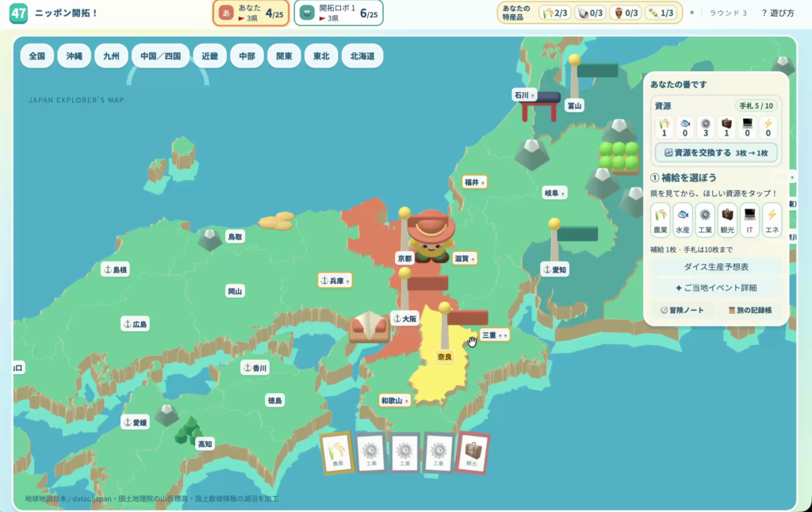Image resolution: width=812 pixels, height=512 pixels.
Task: Choose the 観光 tourism supply resource
Action: click(727, 220)
